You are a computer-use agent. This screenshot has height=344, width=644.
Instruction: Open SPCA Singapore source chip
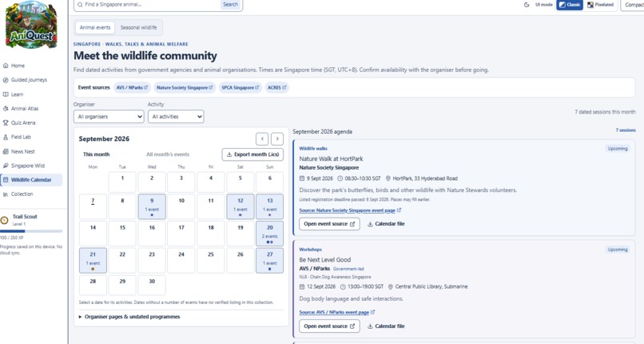tap(241, 87)
